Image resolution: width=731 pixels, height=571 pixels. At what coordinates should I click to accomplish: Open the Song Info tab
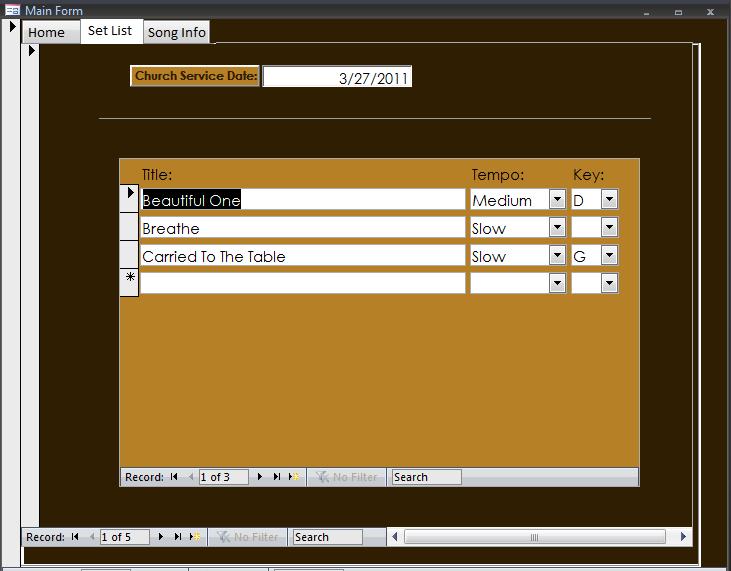177,32
